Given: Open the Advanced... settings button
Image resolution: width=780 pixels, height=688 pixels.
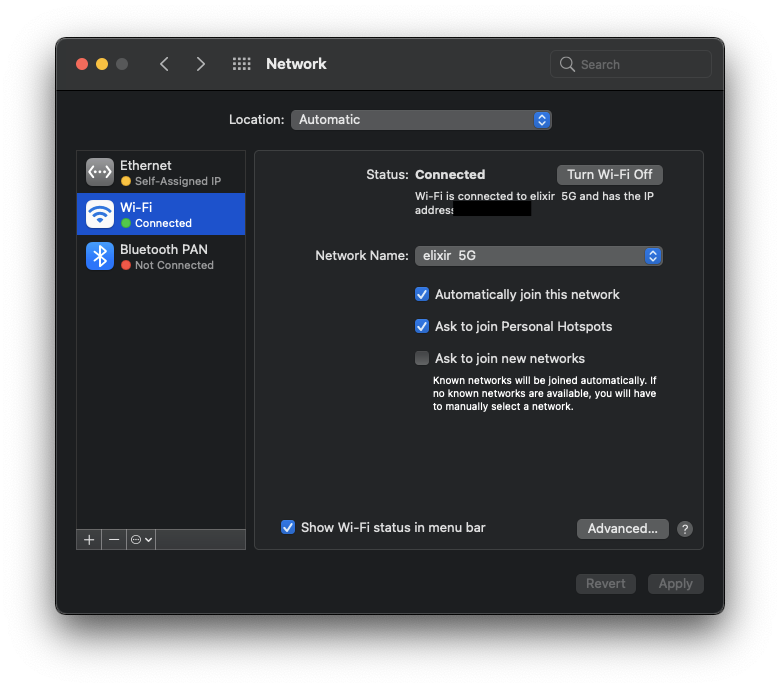Looking at the screenshot, I should coord(622,529).
